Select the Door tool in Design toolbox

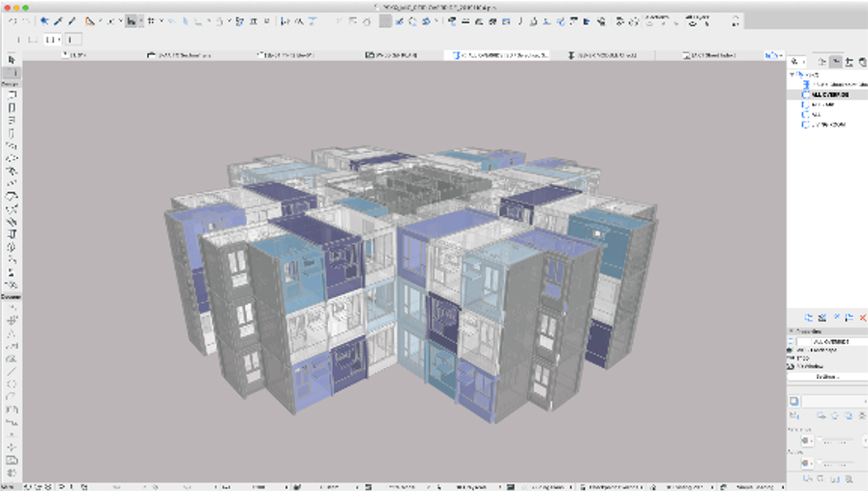click(11, 107)
